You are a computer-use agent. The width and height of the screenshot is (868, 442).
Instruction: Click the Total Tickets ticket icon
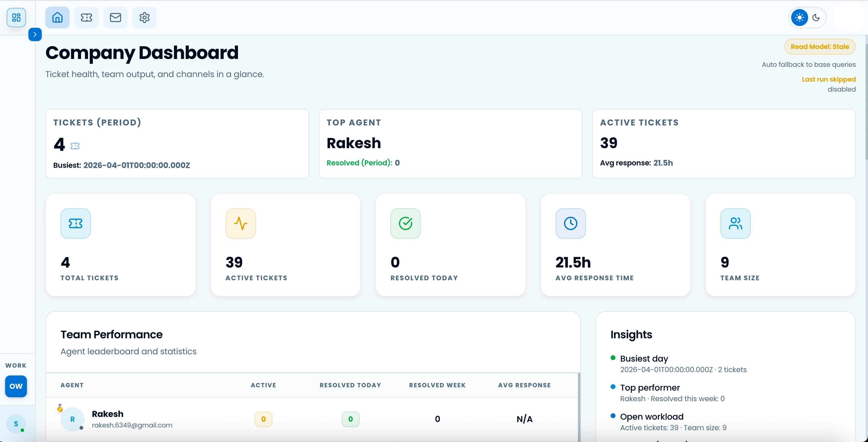tap(76, 223)
